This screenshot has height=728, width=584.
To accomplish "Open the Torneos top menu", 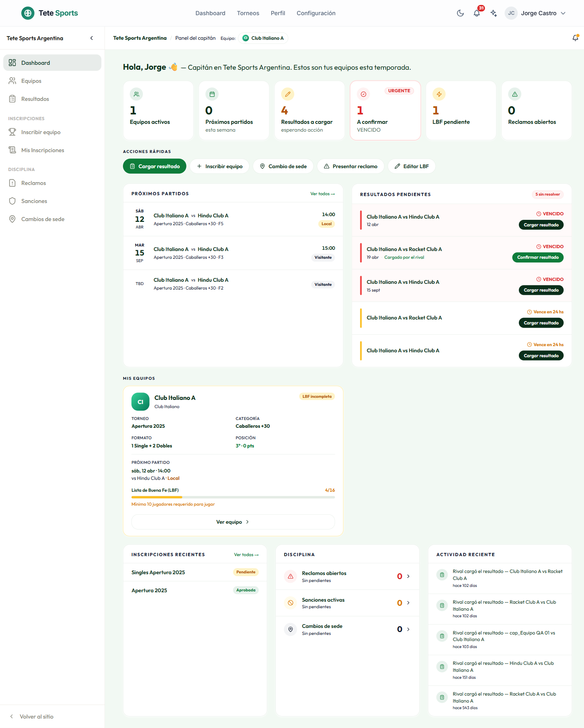I will (x=248, y=13).
